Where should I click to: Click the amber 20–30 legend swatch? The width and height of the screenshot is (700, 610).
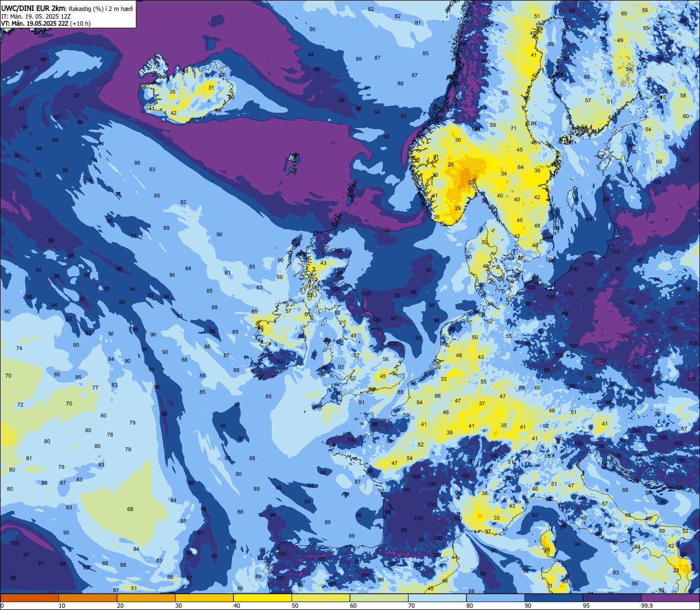145,597
